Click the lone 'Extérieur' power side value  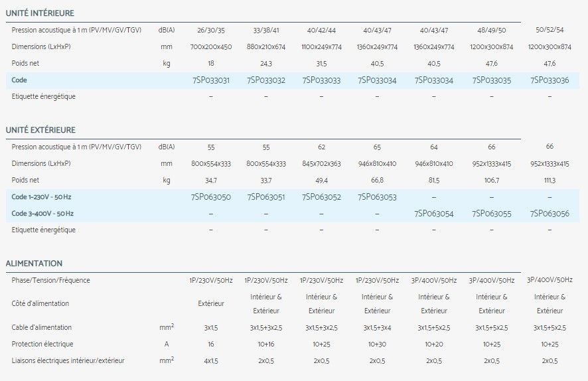point(211,304)
